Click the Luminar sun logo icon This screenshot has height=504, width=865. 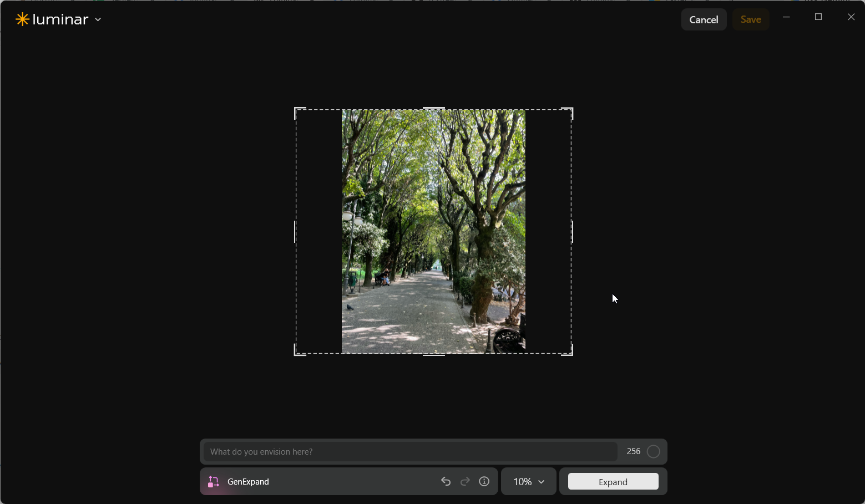(22, 19)
